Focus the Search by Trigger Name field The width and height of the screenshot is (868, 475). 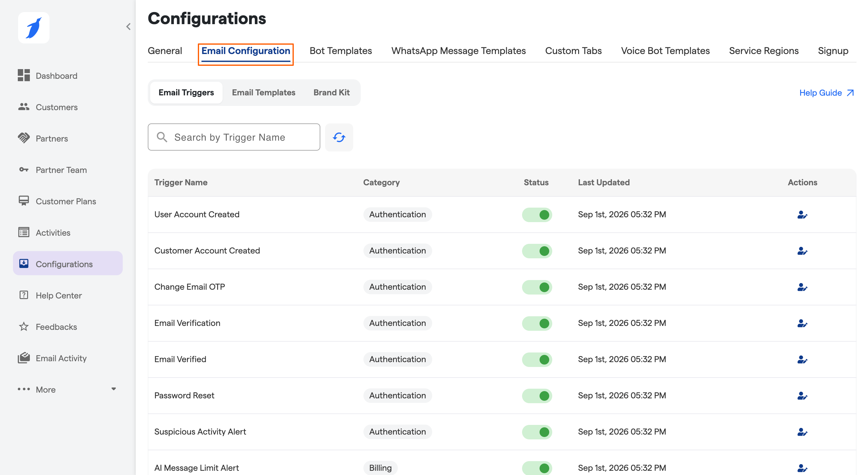tap(234, 137)
